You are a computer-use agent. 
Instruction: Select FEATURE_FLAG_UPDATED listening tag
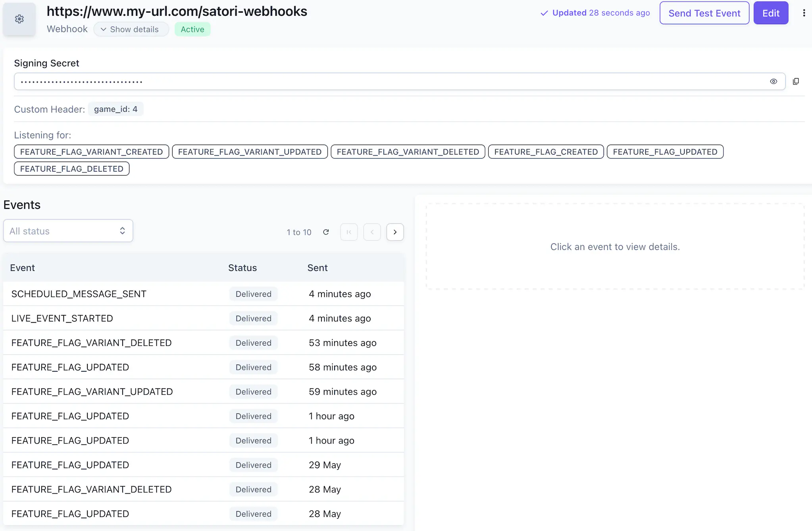[x=665, y=152]
